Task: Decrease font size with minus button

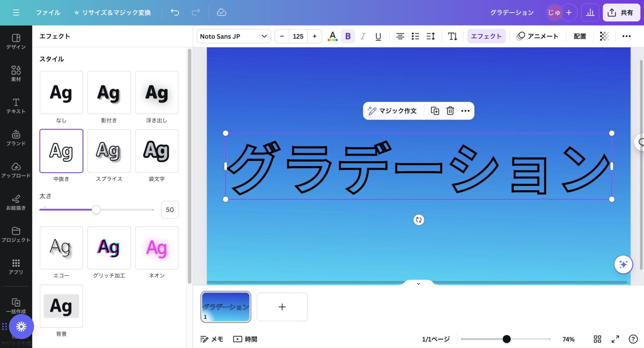Action: click(282, 36)
